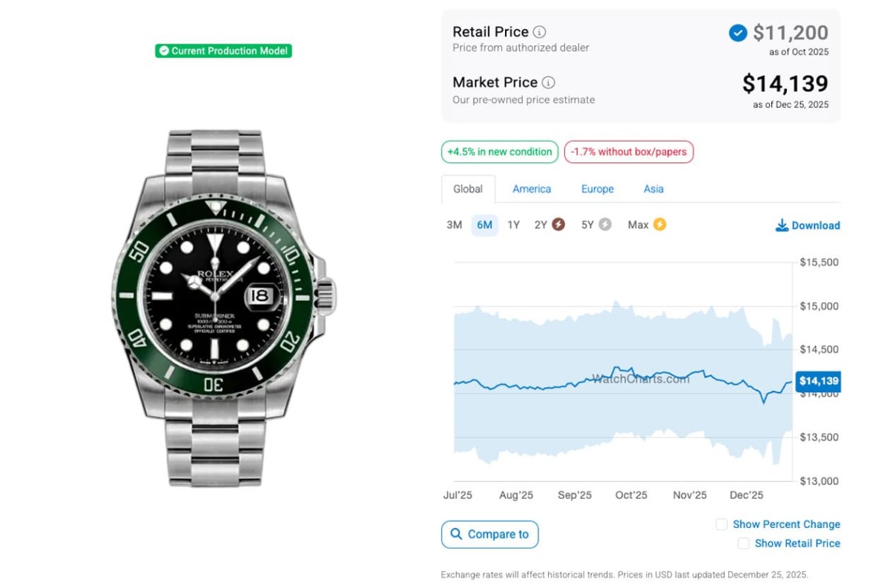Viewport: 890px width, 588px height.
Task: Tick the Show Retail Price checkbox
Action: (743, 544)
